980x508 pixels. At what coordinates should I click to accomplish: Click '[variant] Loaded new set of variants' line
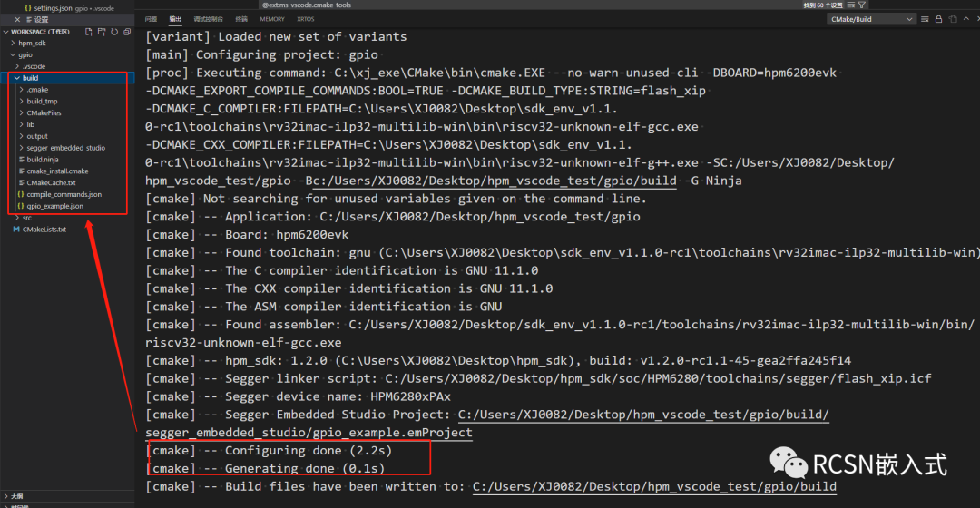(276, 37)
